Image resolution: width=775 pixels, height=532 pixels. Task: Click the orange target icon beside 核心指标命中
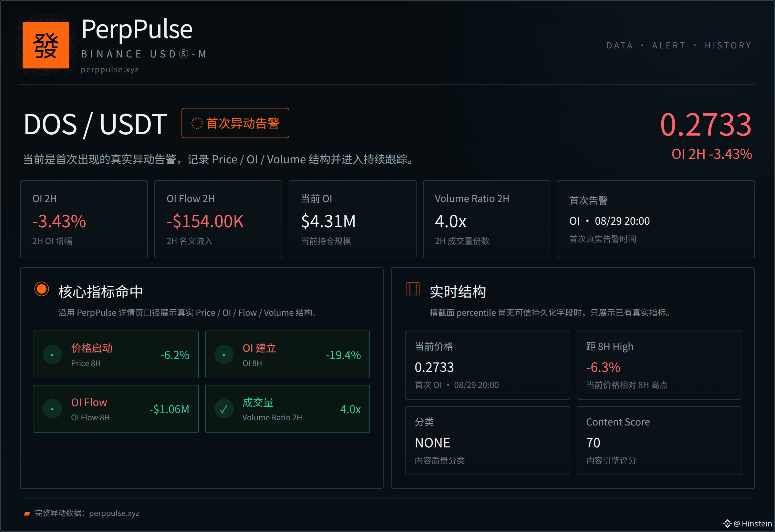tap(42, 289)
